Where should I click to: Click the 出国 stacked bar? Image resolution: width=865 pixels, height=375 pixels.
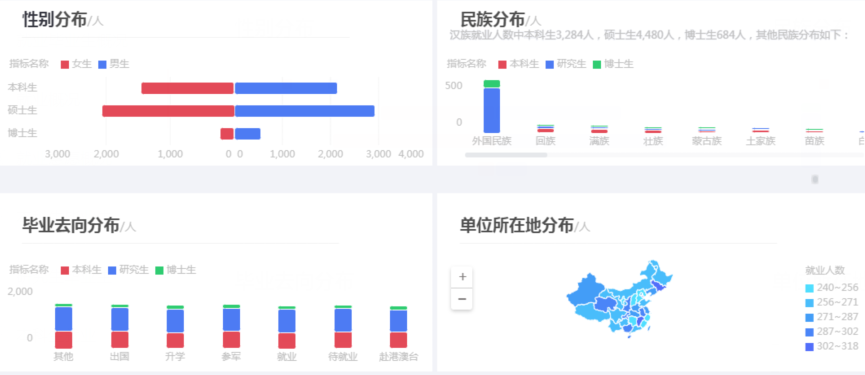pyautogui.click(x=120, y=326)
